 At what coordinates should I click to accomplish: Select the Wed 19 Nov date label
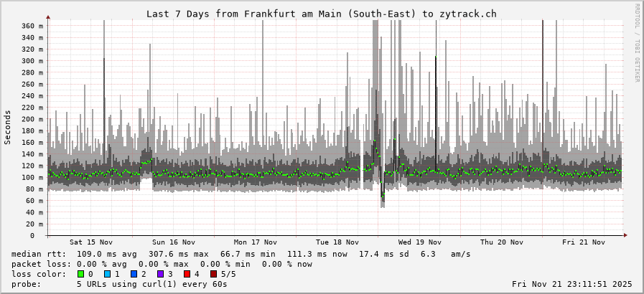click(x=420, y=242)
